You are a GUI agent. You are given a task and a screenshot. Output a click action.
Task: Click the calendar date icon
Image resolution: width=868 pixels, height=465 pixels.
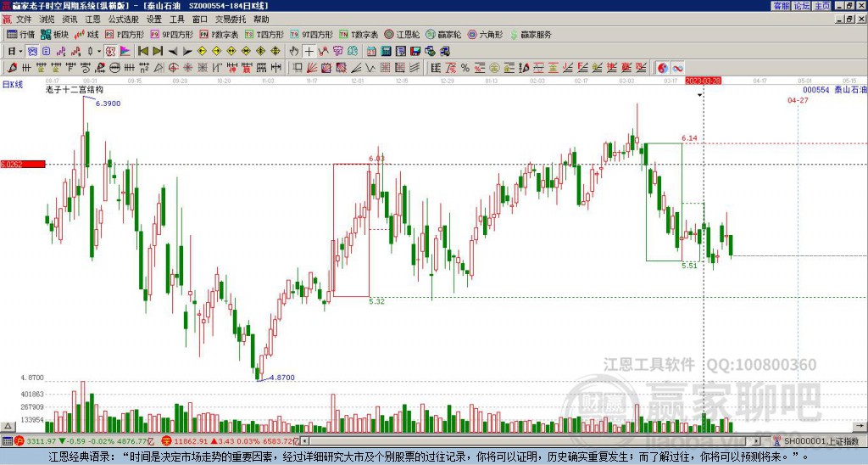tap(371, 52)
